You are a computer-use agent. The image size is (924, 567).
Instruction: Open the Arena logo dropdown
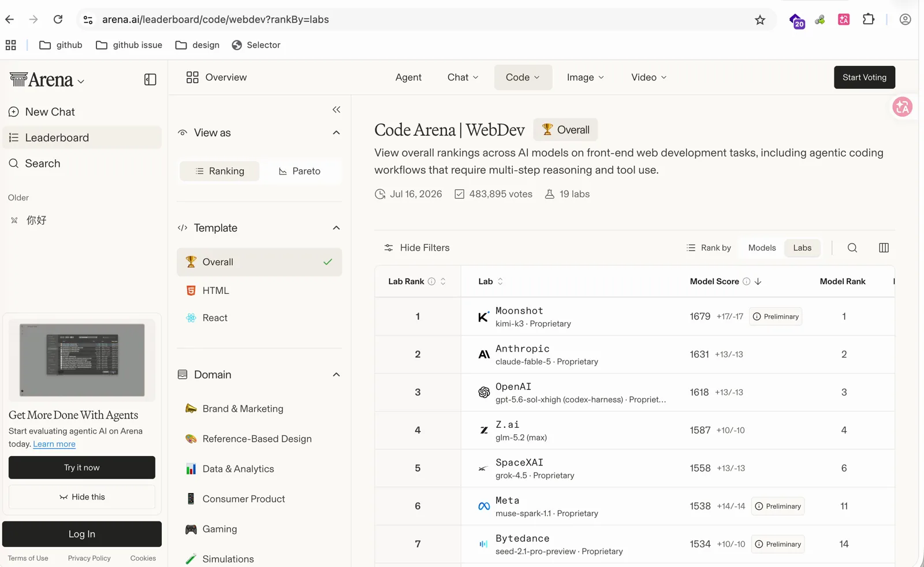[x=47, y=80]
